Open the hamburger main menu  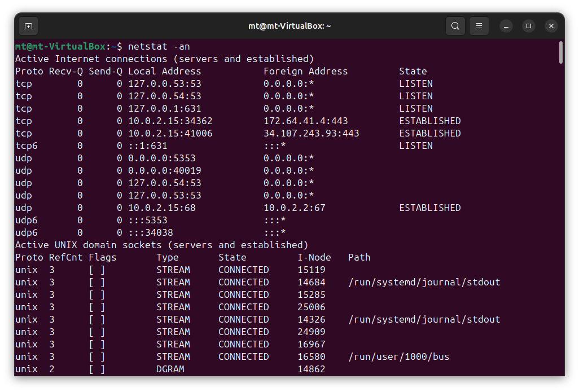[479, 26]
